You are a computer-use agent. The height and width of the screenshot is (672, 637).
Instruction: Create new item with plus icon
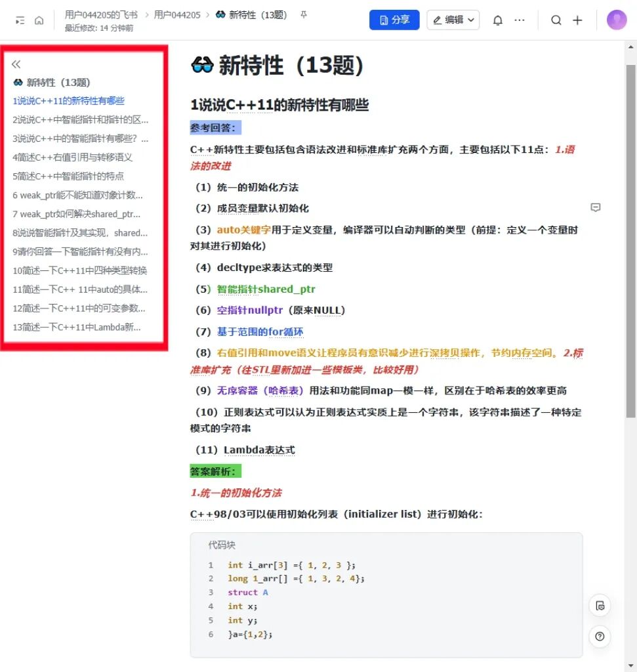(577, 20)
